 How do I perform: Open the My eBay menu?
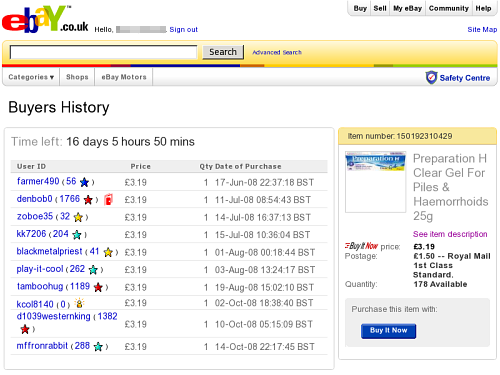407,8
